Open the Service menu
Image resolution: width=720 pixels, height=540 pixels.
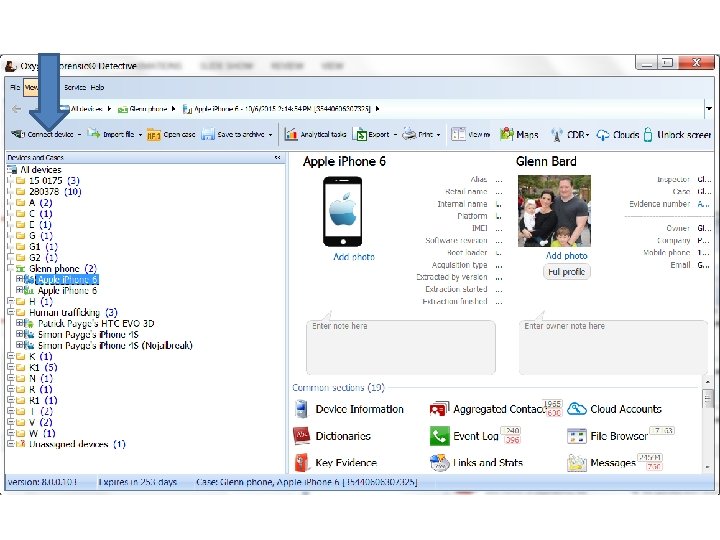pos(75,87)
